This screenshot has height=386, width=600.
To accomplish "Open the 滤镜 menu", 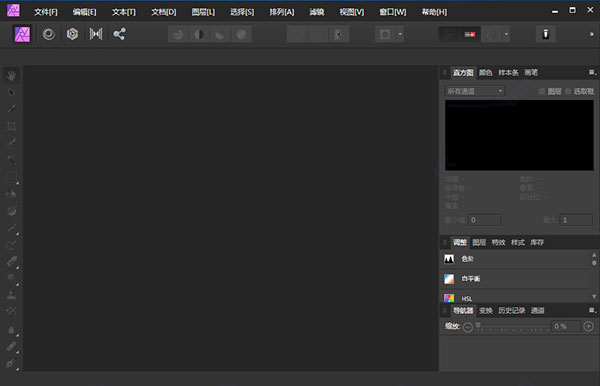I will pos(316,12).
